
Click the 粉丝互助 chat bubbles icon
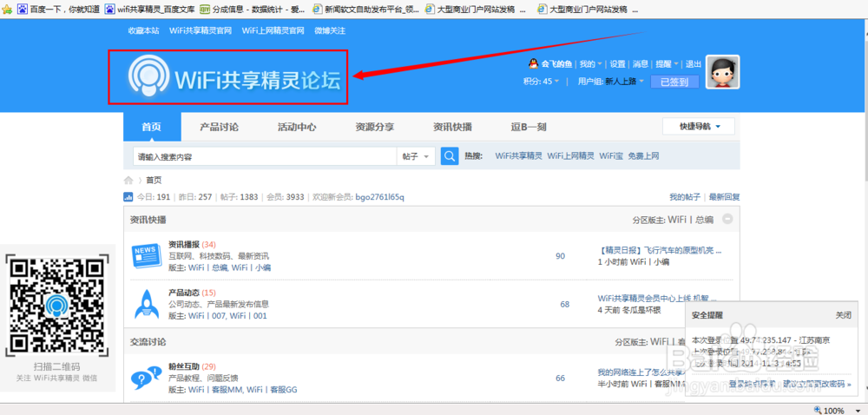[x=145, y=379]
